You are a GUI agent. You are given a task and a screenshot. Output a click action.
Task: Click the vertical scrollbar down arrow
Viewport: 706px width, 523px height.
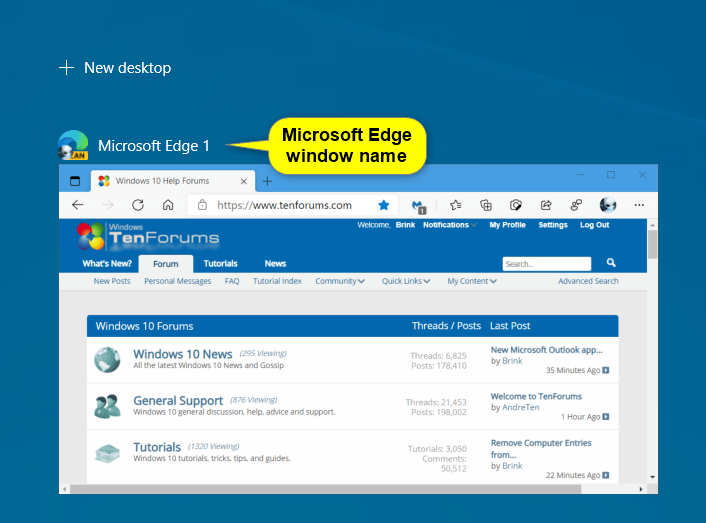point(652,477)
